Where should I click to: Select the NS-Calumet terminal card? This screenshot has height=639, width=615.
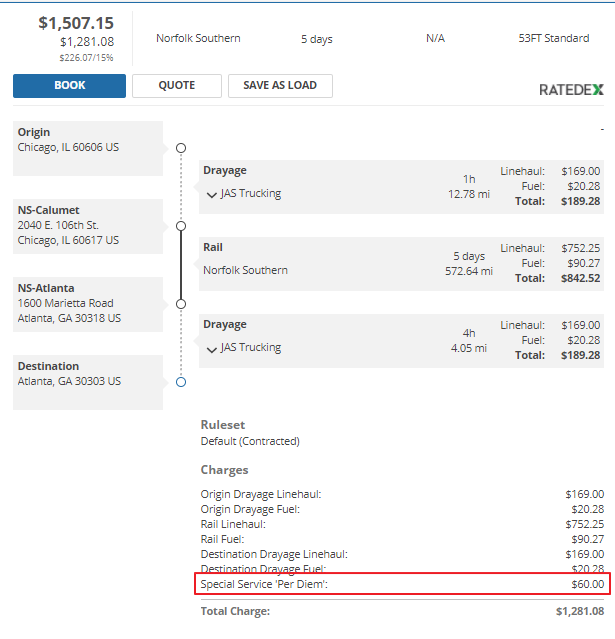[88, 226]
